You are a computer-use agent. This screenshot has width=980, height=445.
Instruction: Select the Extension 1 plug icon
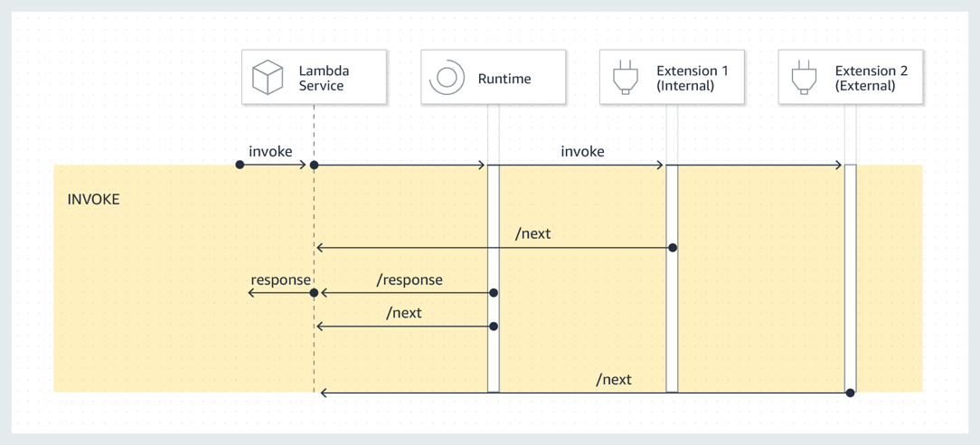click(x=626, y=78)
